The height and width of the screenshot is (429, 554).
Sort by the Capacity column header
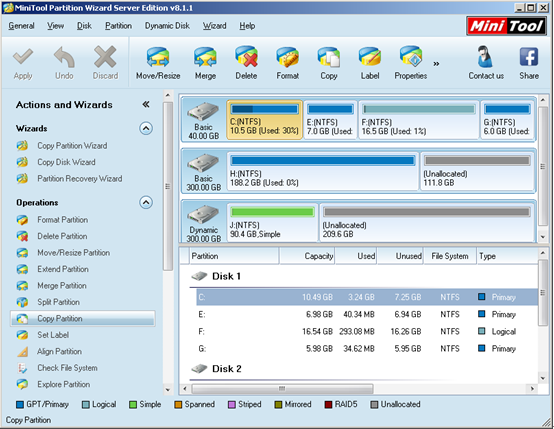(307, 256)
